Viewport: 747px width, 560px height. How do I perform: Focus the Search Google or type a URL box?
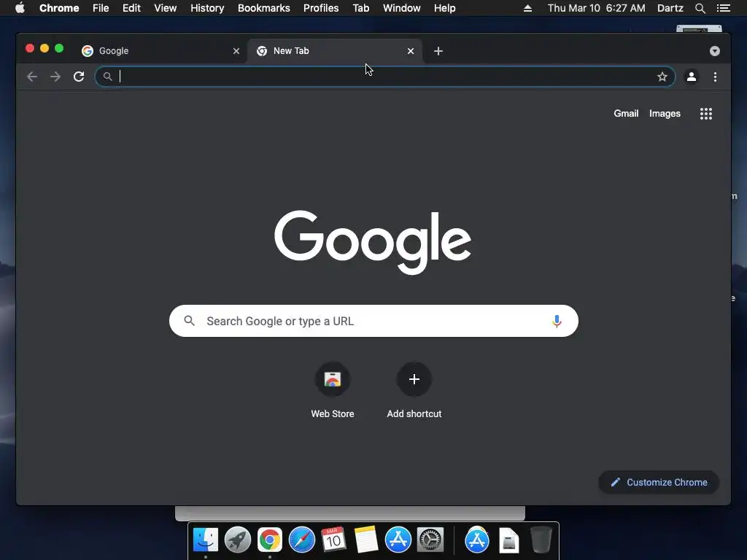(373, 321)
